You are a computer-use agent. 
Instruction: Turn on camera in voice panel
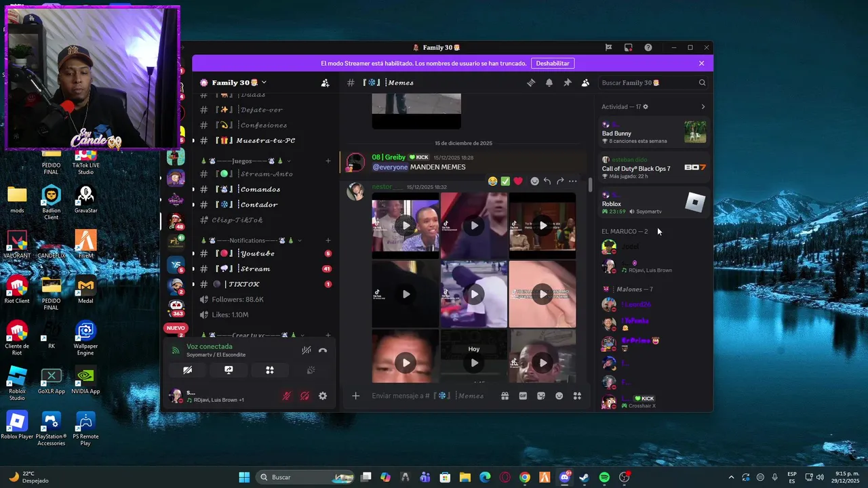[x=188, y=370]
